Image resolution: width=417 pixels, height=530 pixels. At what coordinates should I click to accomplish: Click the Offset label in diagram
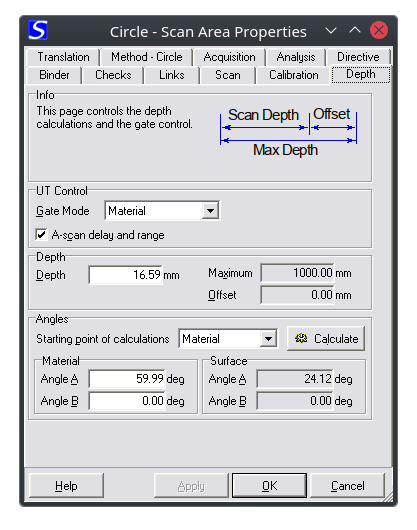tap(332, 114)
